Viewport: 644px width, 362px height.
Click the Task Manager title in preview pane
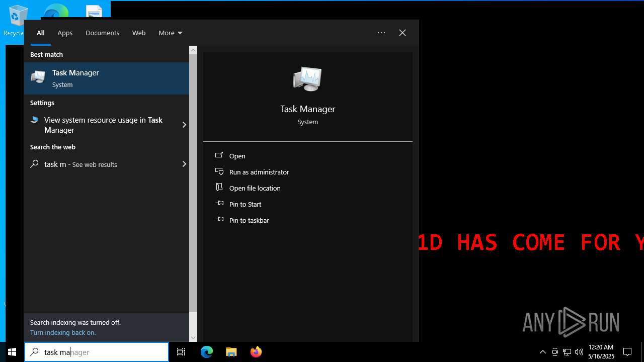[307, 109]
